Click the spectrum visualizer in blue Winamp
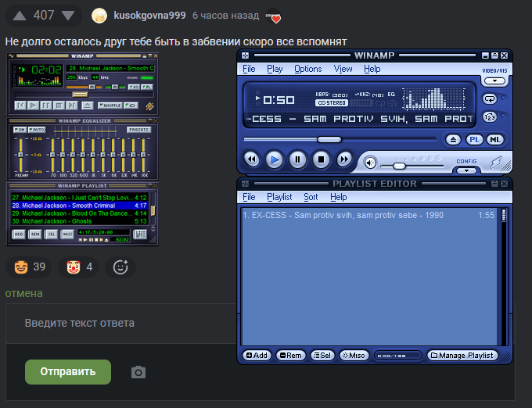The image size is (532, 408). 433,98
